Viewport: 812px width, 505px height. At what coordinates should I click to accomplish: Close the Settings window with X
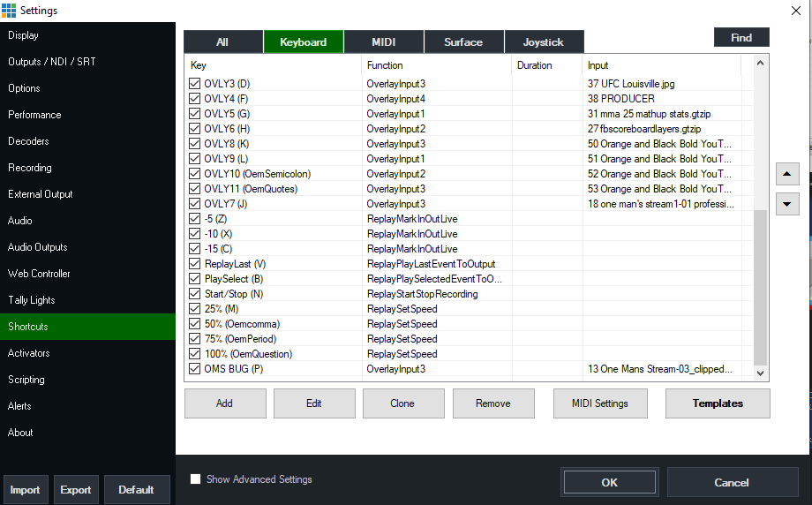tap(795, 10)
